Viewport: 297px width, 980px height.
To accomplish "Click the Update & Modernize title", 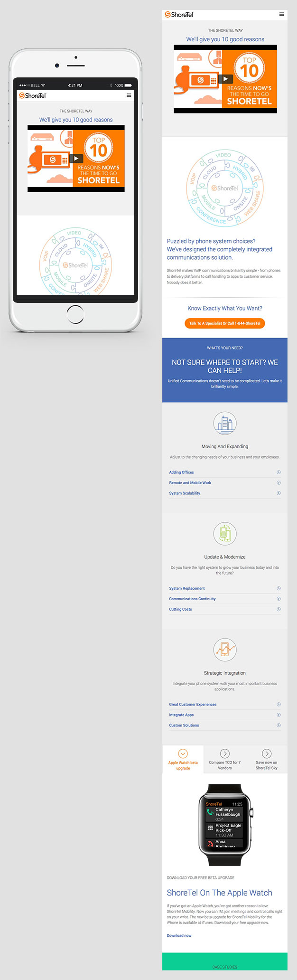I will pos(225,557).
